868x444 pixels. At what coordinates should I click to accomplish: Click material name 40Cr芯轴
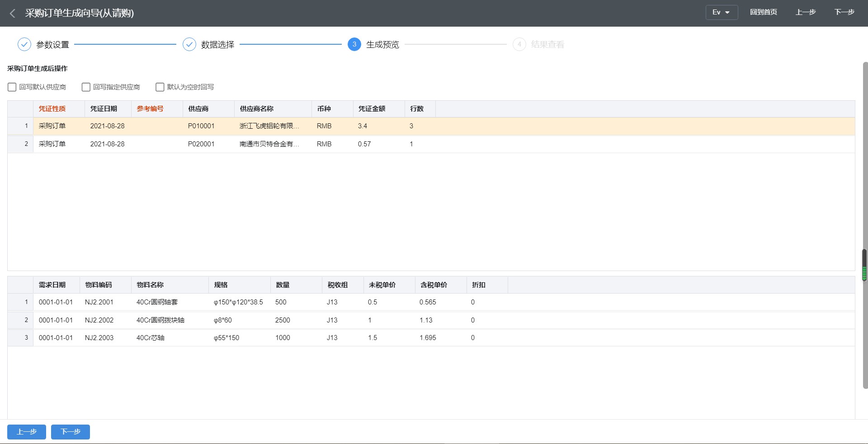[151, 338]
